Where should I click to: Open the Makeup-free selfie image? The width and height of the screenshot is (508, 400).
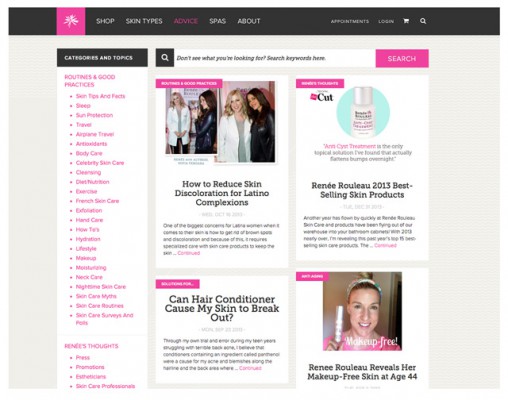(362, 311)
